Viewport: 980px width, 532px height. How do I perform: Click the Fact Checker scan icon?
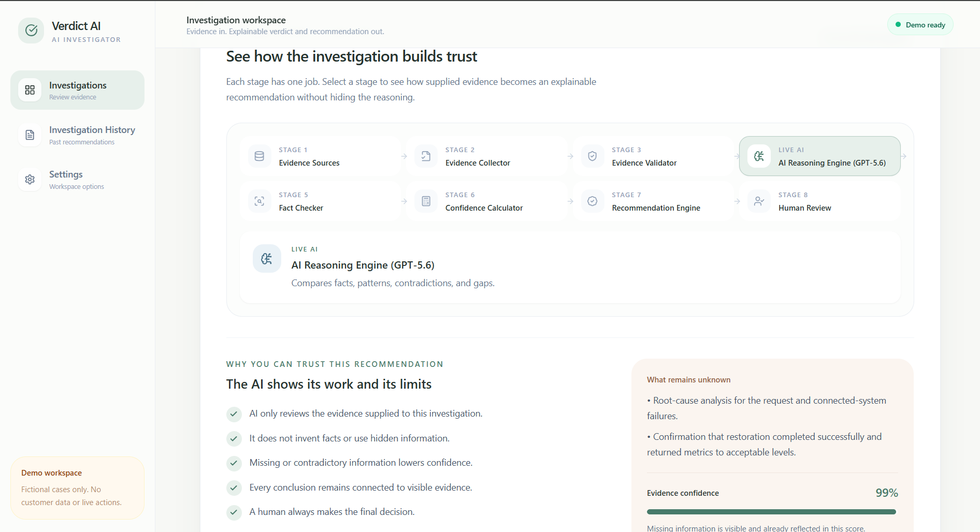(260, 201)
